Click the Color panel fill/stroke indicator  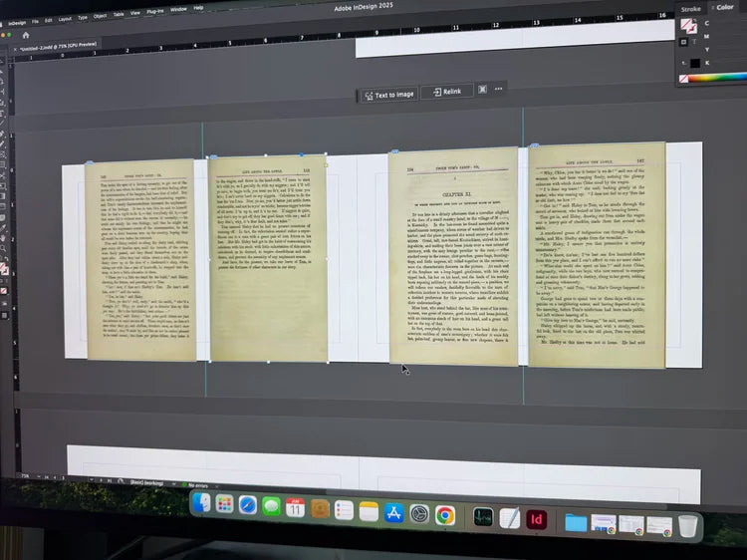pyautogui.click(x=688, y=26)
